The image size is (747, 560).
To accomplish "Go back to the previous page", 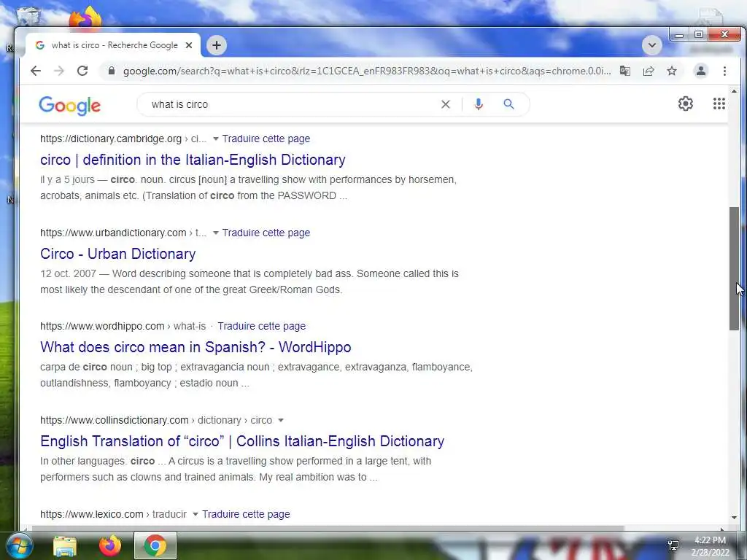I will [36, 71].
